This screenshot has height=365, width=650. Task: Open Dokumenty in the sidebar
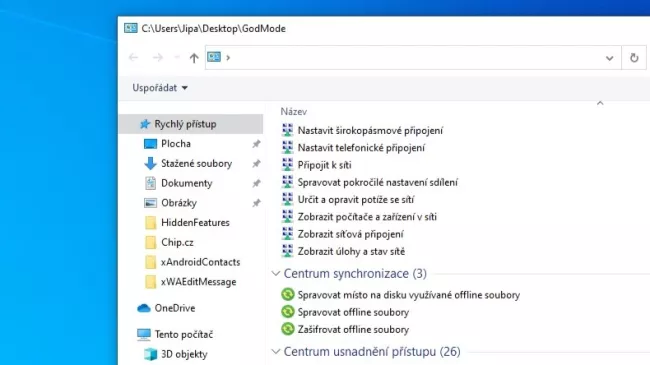coord(187,183)
